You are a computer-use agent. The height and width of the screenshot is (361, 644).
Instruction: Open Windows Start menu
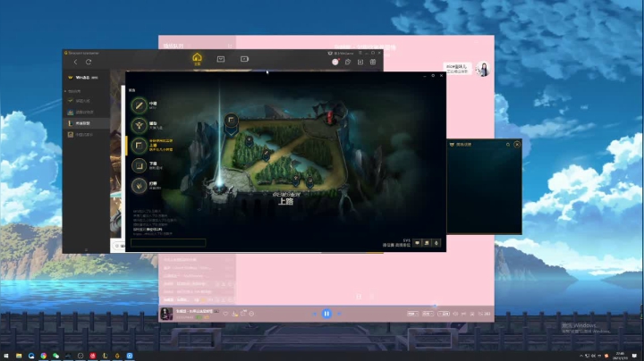coord(6,356)
